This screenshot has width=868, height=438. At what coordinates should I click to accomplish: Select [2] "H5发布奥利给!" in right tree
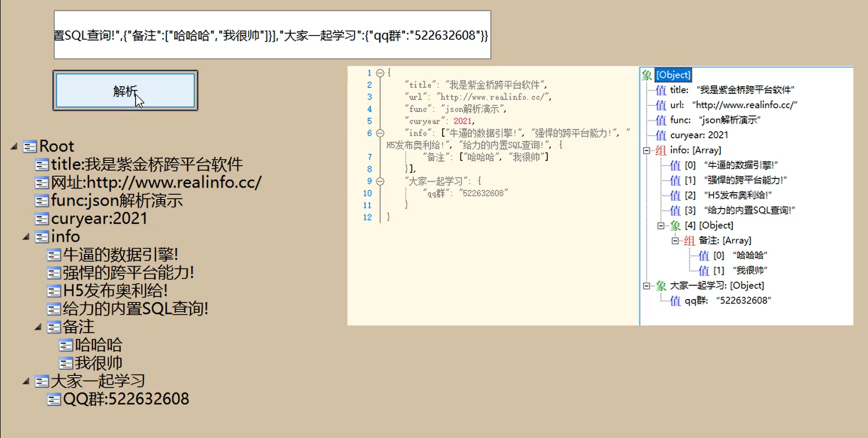pyautogui.click(x=729, y=195)
